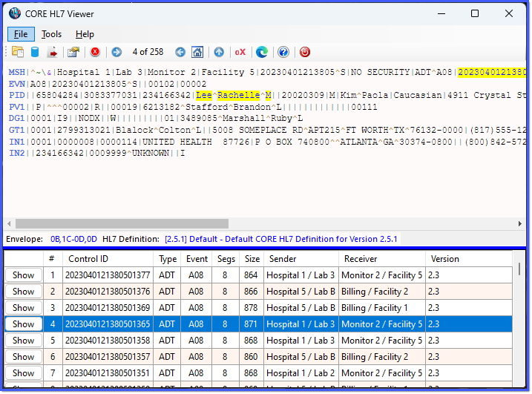Sort by the Receiver column header
The height and width of the screenshot is (394, 532).
pyautogui.click(x=382, y=259)
